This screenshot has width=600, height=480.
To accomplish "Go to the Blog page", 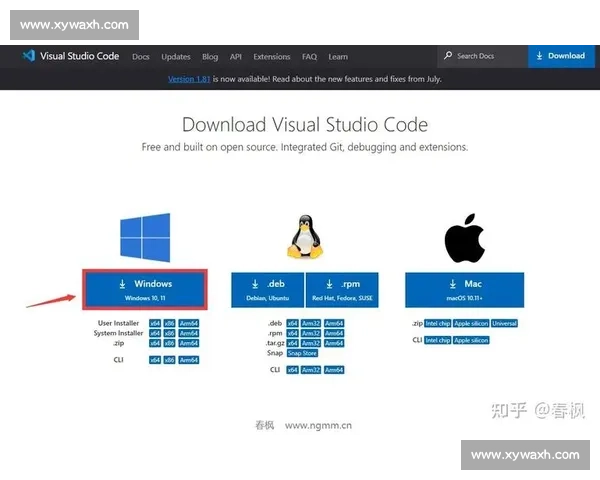I will coord(210,57).
